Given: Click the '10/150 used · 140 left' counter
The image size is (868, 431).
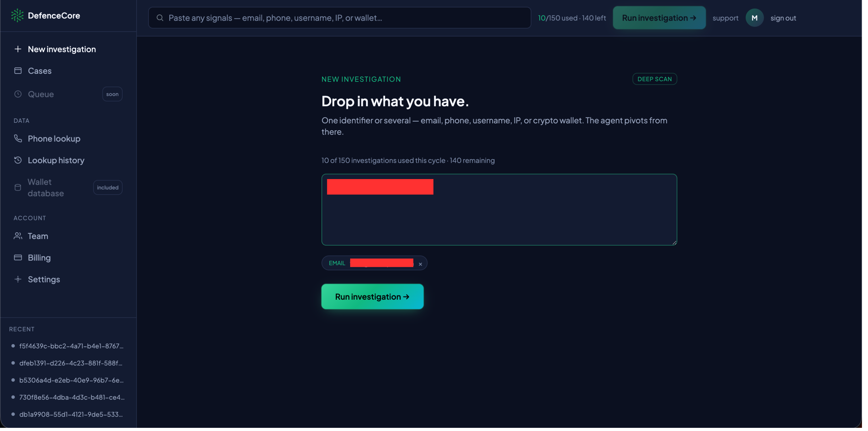Looking at the screenshot, I should 576,18.
